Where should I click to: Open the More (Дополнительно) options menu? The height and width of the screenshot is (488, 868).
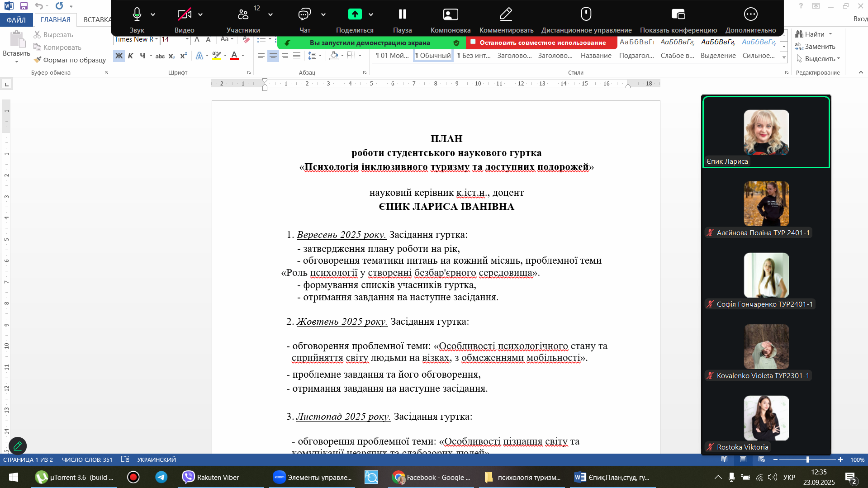(x=750, y=14)
